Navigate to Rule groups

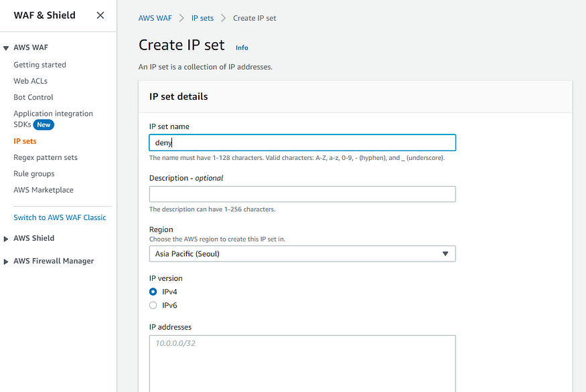coord(34,174)
